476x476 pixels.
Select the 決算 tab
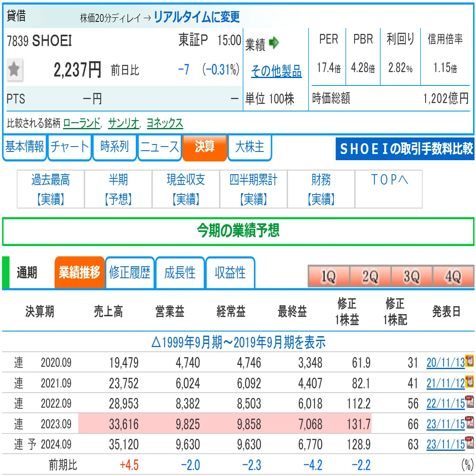[205, 147]
